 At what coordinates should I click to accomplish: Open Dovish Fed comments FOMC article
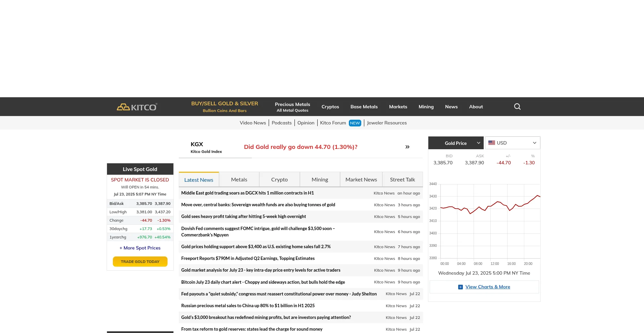coord(258,232)
